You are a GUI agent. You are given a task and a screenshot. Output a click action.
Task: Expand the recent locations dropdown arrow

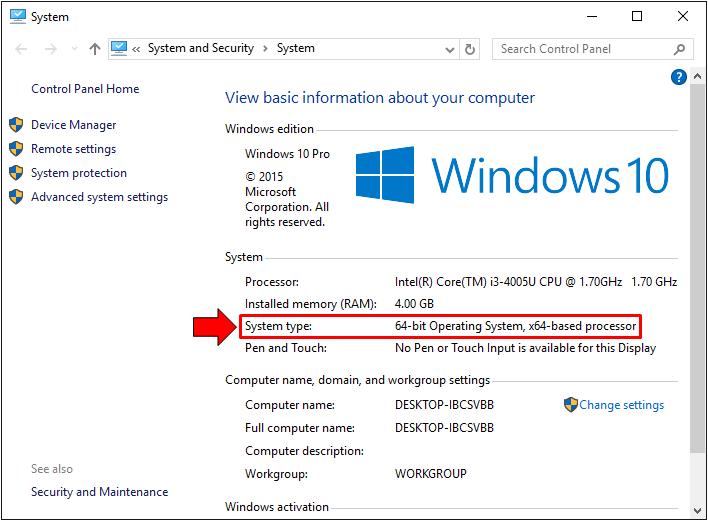pos(73,49)
